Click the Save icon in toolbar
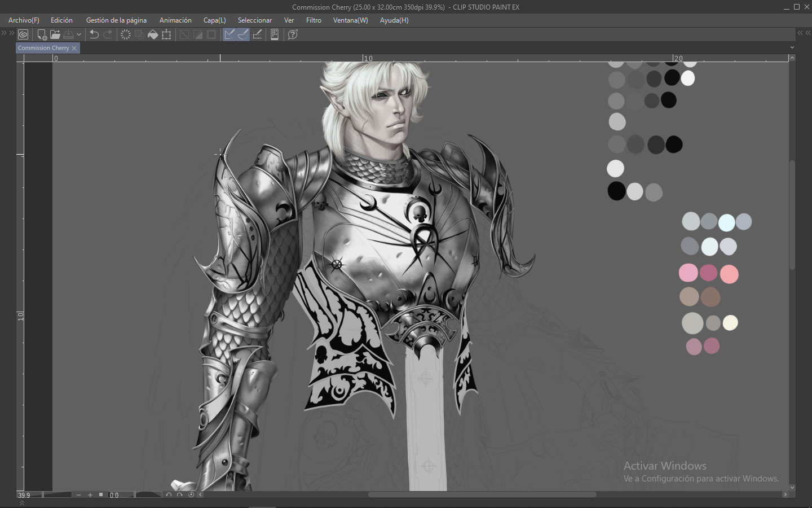 (69, 34)
